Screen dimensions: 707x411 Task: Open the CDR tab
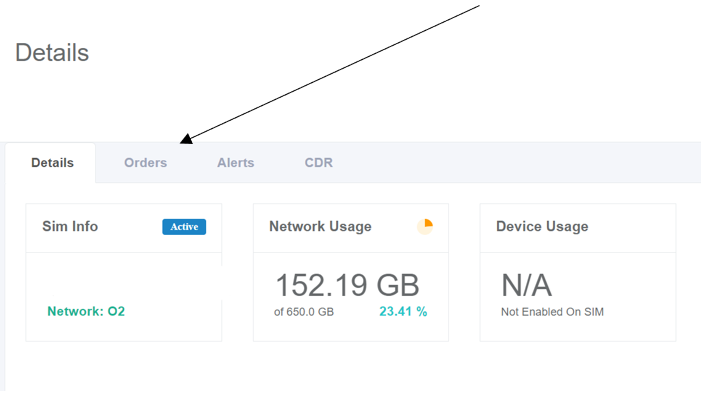319,163
